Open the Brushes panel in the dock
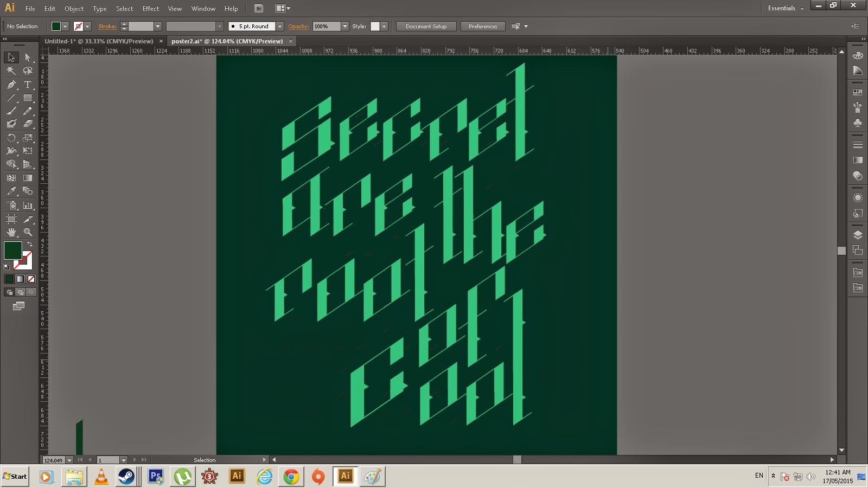Viewport: 868px width, 488px height. [858, 107]
